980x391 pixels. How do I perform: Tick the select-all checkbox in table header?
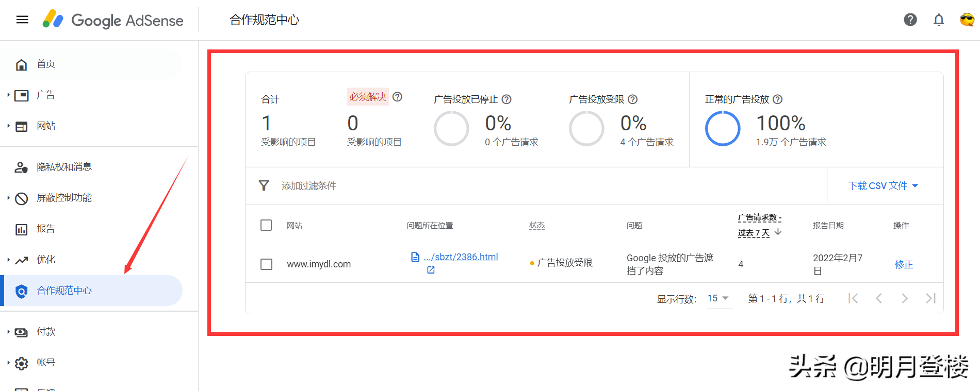point(266,225)
